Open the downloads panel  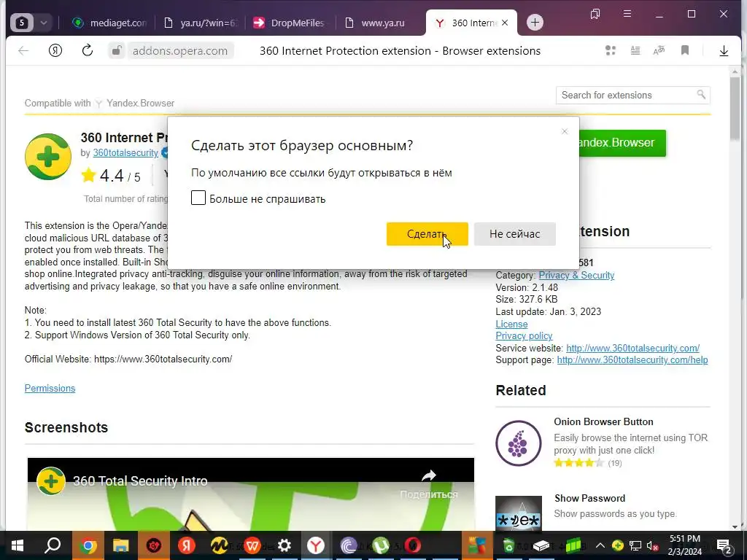(x=724, y=50)
